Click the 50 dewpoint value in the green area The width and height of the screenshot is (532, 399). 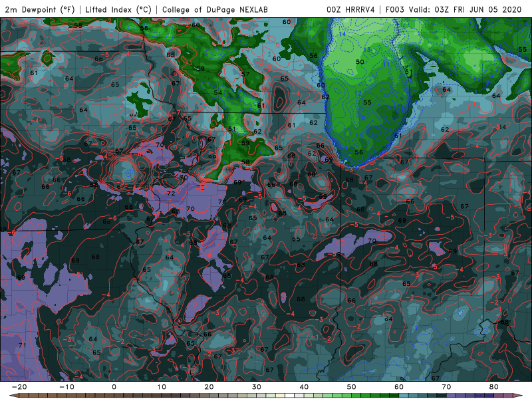360,62
